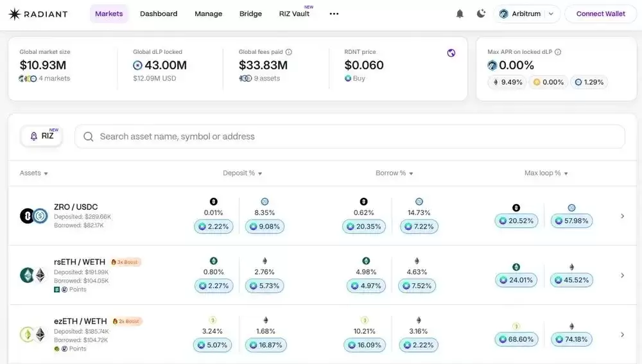The height and width of the screenshot is (364, 642).
Task: Click the info icon beside Global fees paid
Action: [x=289, y=52]
